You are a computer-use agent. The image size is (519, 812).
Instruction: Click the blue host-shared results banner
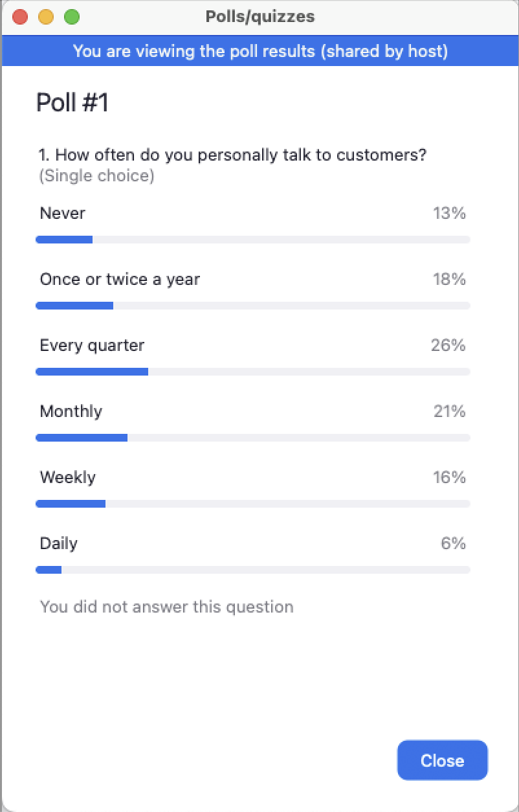coord(259,51)
